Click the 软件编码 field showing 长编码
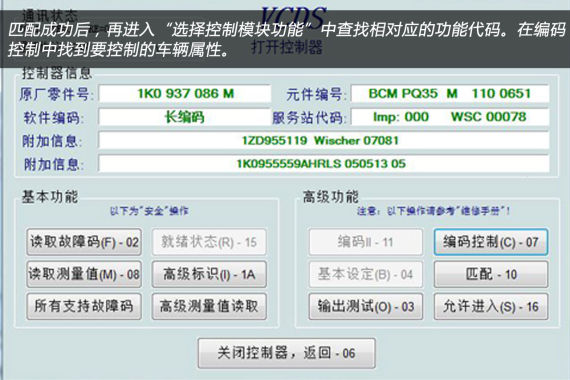The height and width of the screenshot is (380, 570). (185, 117)
